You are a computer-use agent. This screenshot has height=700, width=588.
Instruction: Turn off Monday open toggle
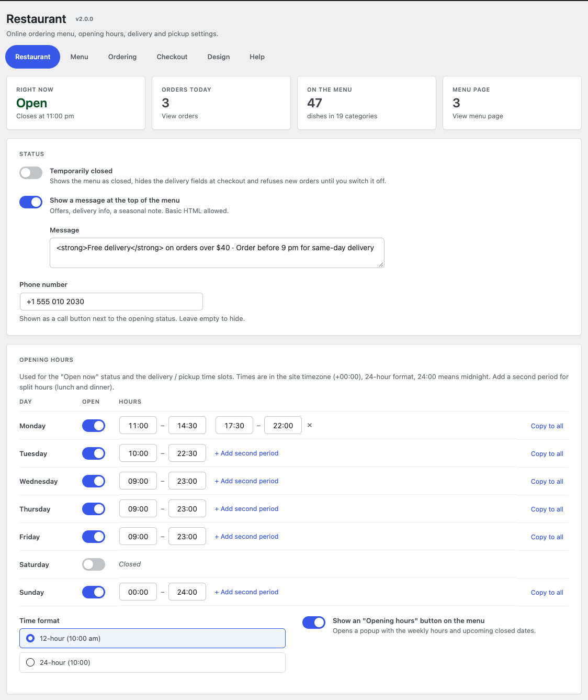click(94, 426)
